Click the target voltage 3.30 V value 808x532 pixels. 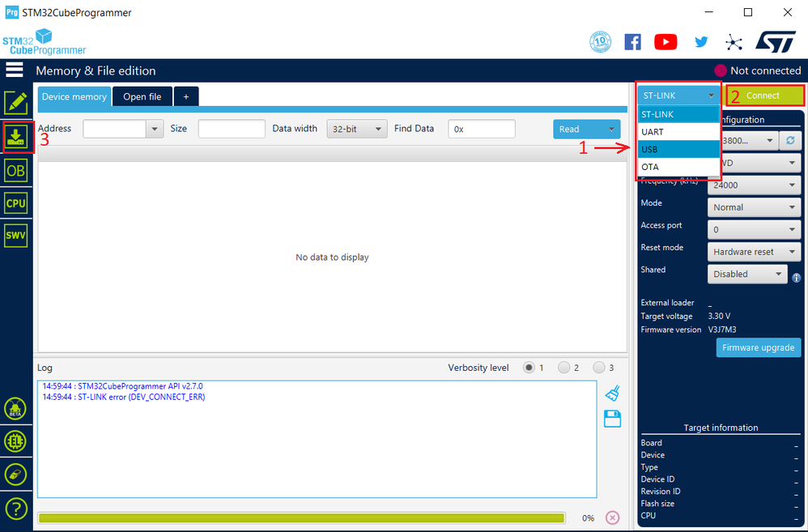(x=719, y=316)
